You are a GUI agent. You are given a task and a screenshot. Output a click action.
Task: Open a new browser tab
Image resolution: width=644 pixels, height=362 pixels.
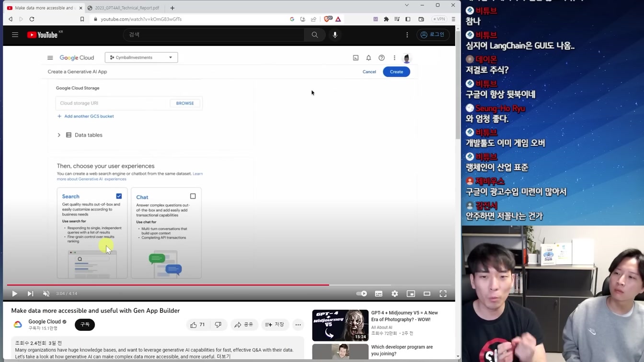pyautogui.click(x=172, y=8)
